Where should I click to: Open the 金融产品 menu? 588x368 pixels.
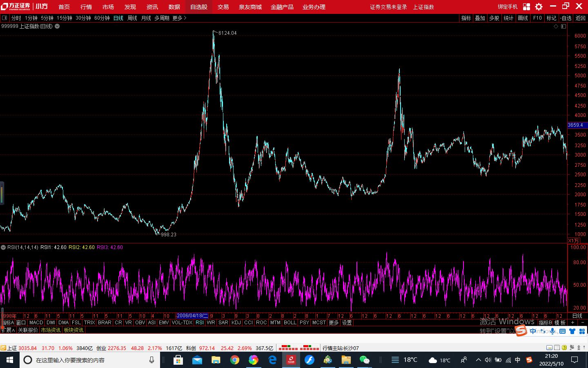[x=282, y=7]
